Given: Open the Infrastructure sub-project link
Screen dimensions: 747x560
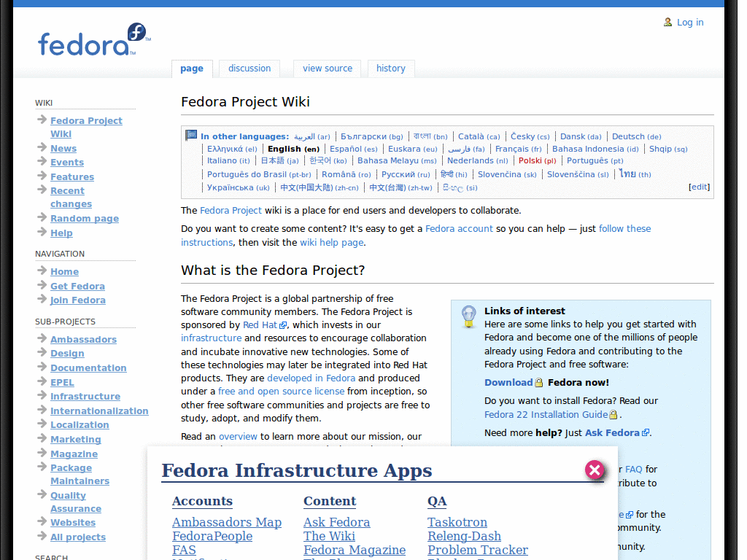Looking at the screenshot, I should pyautogui.click(x=85, y=396).
